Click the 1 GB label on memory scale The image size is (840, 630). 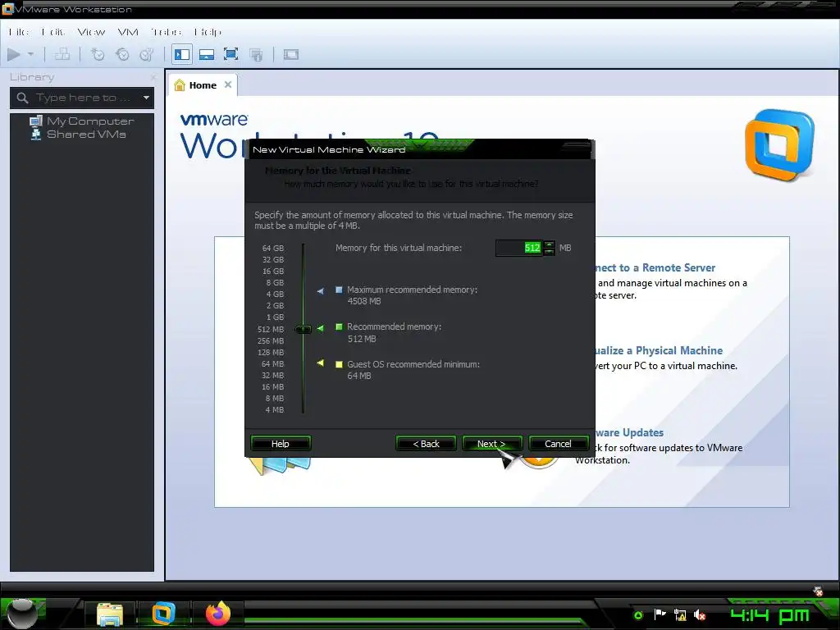click(275, 317)
